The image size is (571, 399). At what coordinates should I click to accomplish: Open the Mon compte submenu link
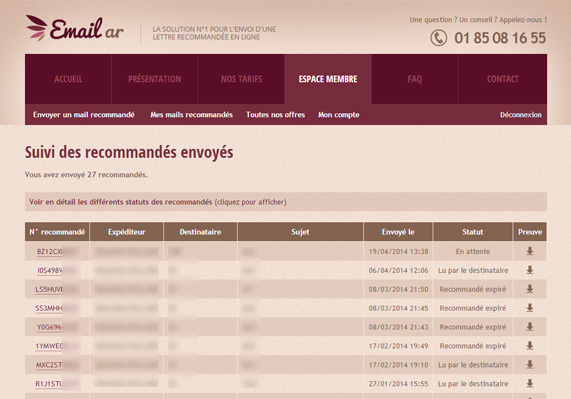tap(339, 115)
